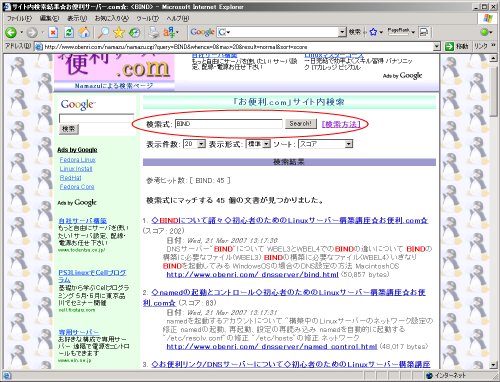Open the 専用サーバー sidebar ad link
The width and height of the screenshot is (500, 382).
pos(79,332)
